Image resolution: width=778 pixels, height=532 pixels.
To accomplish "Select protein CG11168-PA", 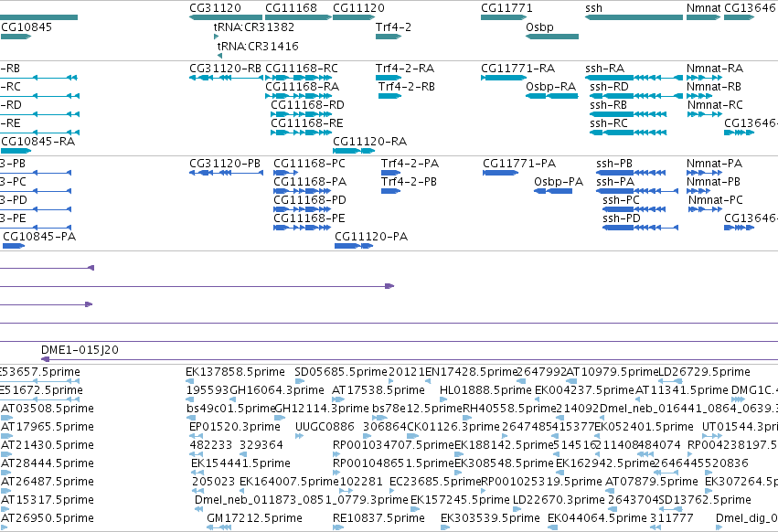I will [x=310, y=182].
